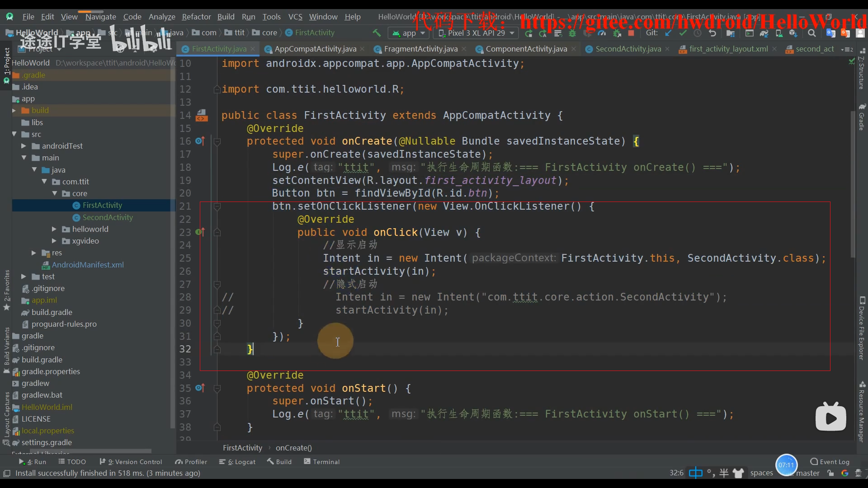Click the editor vertical scrollbar
Viewport: 868px width, 488px height.
(x=853, y=184)
